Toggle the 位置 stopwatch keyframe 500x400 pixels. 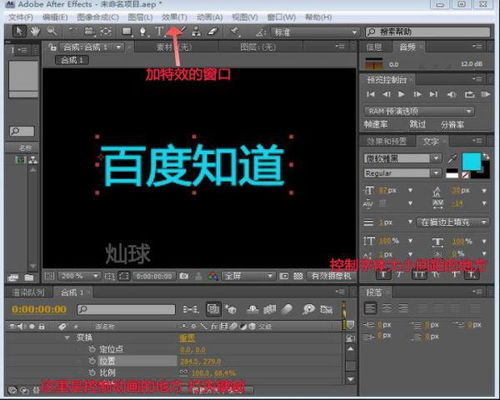(92, 361)
